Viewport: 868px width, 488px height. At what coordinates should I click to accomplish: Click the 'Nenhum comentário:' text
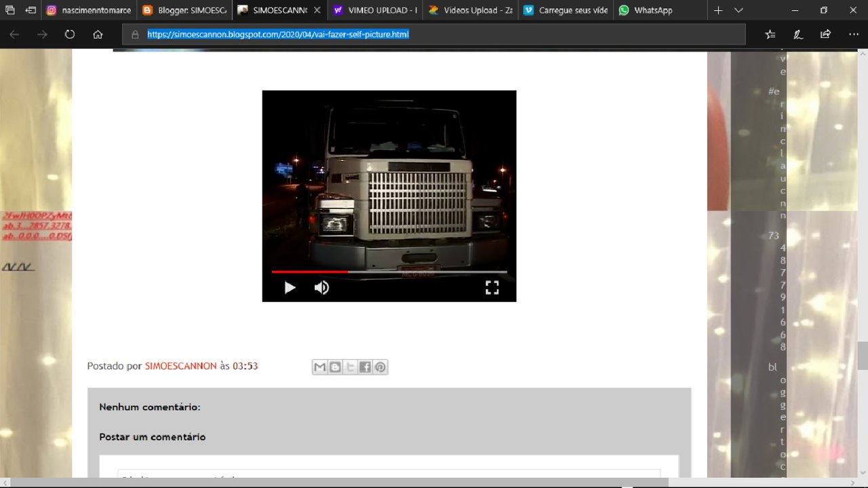pos(150,407)
